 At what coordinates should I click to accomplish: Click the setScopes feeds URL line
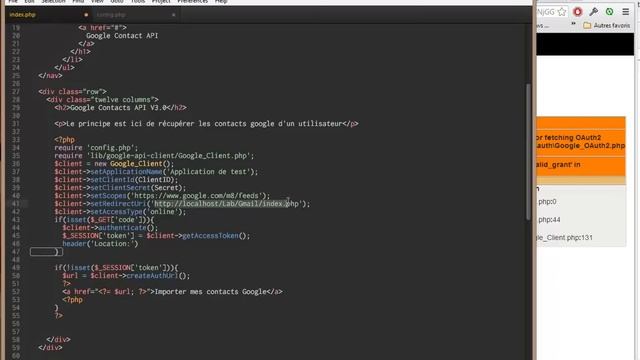click(x=162, y=196)
